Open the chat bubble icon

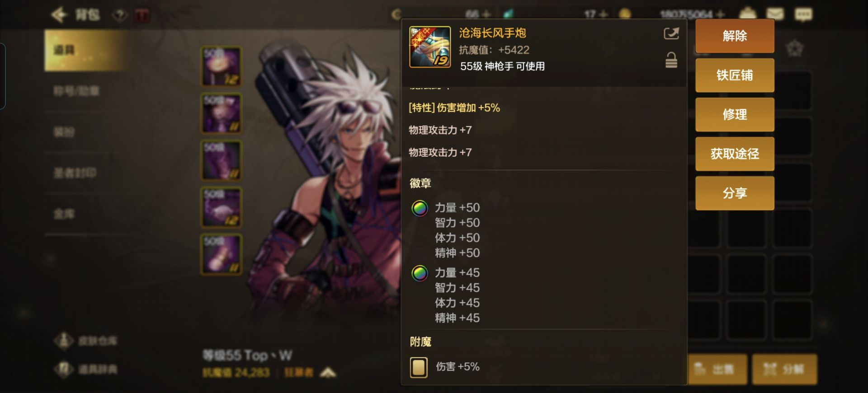(x=803, y=14)
